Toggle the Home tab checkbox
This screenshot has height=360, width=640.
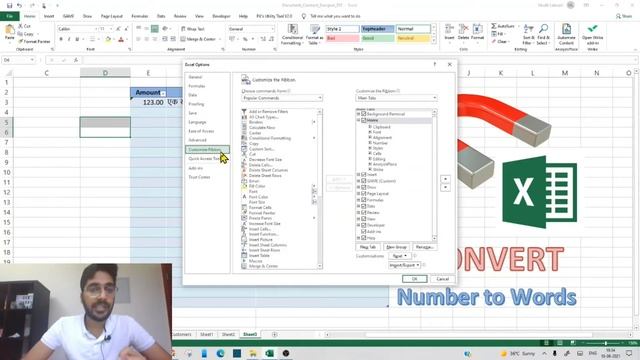click(364, 120)
